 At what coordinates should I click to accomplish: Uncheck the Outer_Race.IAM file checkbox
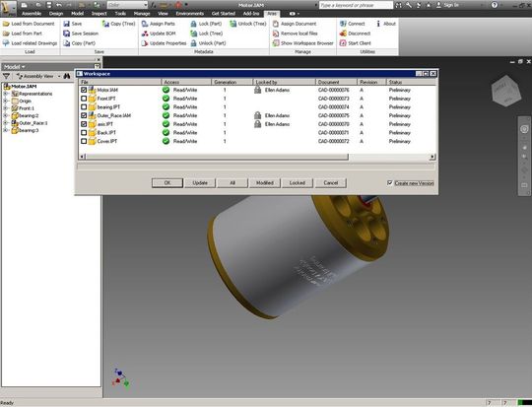click(x=84, y=115)
